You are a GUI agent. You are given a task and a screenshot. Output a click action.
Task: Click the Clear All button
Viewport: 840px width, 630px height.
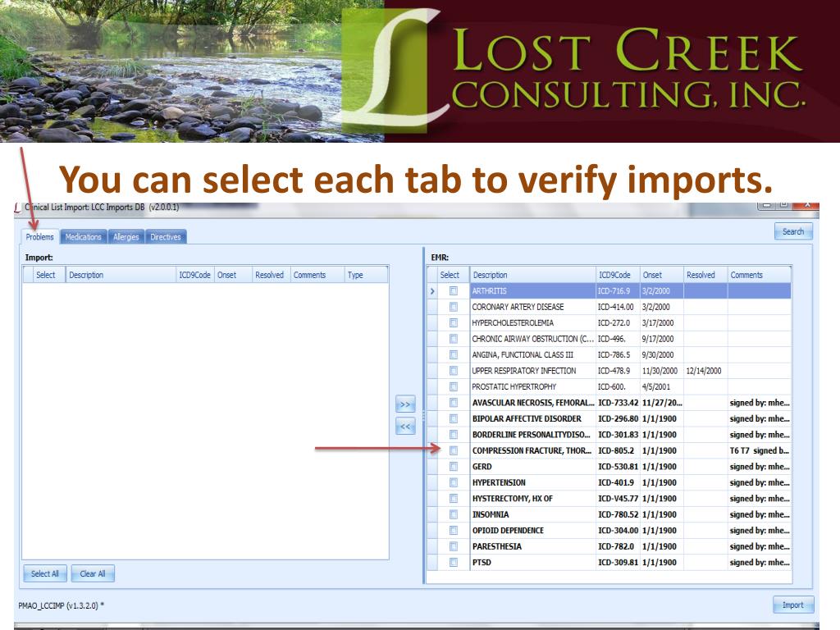[93, 573]
